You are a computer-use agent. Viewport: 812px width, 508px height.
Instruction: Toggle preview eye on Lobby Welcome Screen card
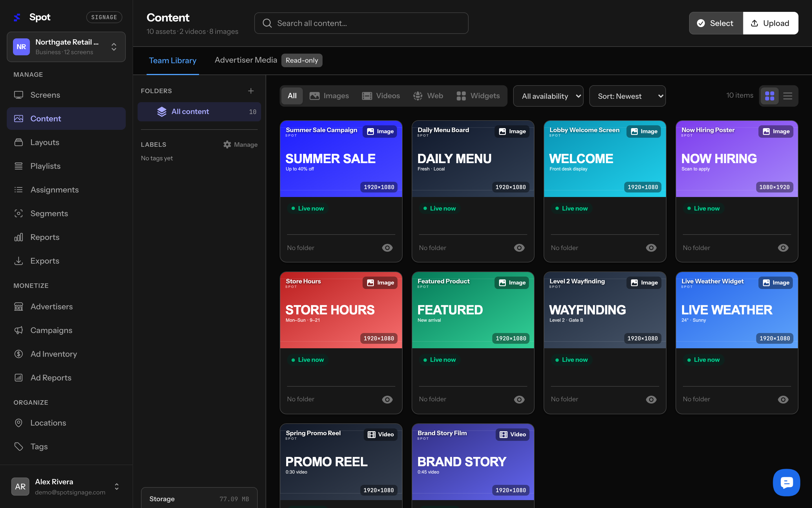coord(651,248)
